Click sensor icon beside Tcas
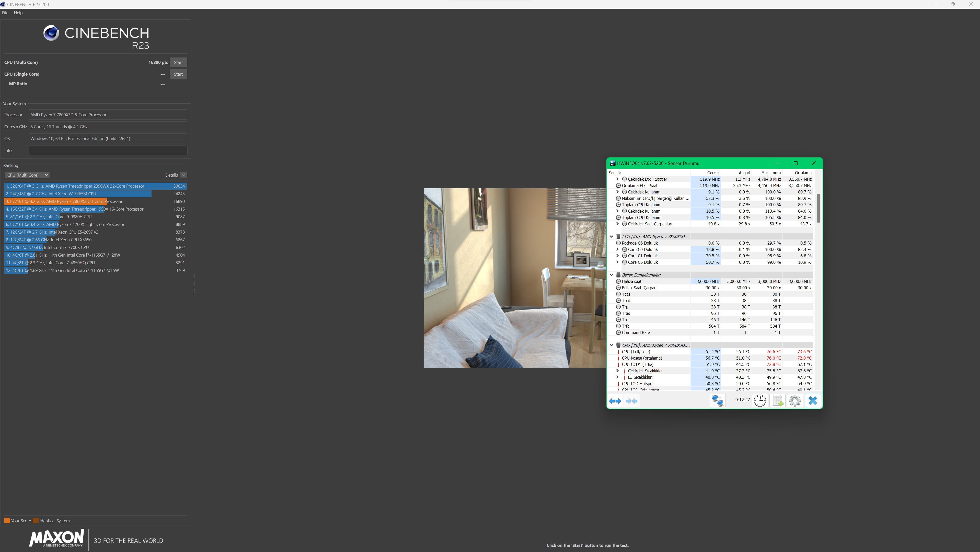The image size is (980, 552). pyautogui.click(x=618, y=294)
